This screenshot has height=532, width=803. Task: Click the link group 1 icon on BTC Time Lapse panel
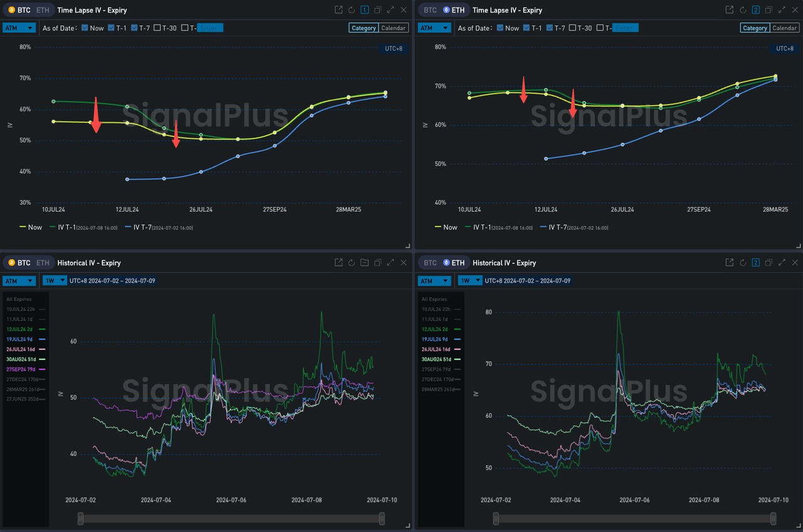[x=364, y=10]
